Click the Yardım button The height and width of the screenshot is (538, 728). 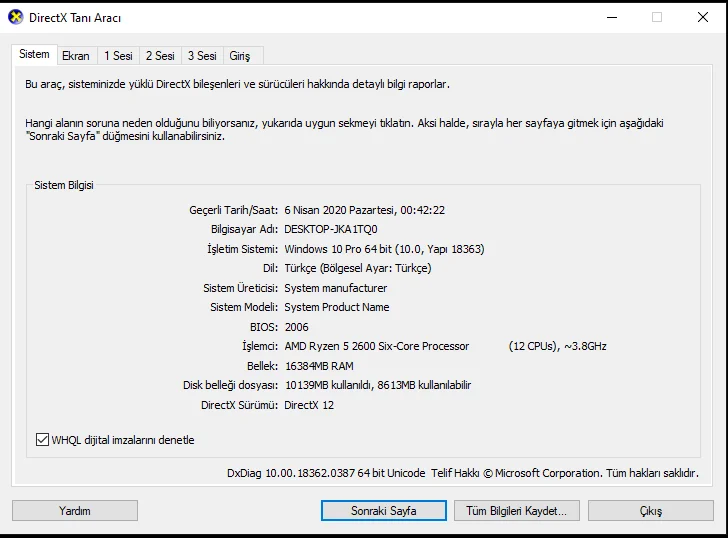click(x=75, y=511)
